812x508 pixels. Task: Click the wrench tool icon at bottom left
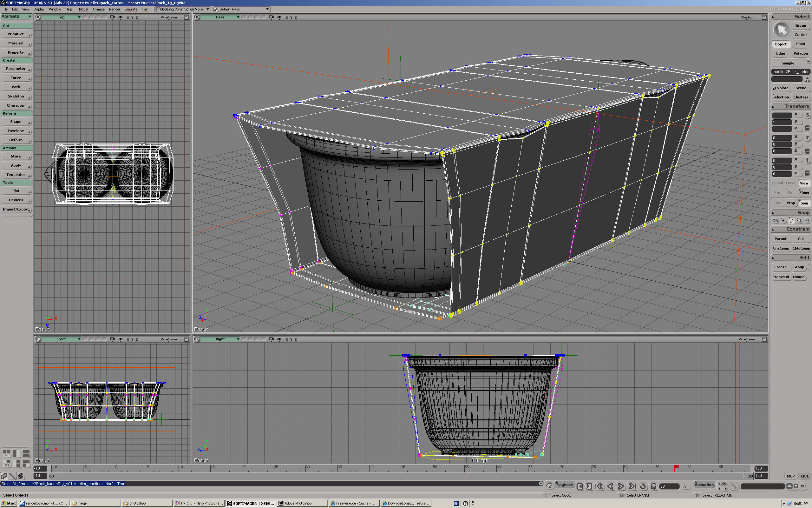point(12,476)
